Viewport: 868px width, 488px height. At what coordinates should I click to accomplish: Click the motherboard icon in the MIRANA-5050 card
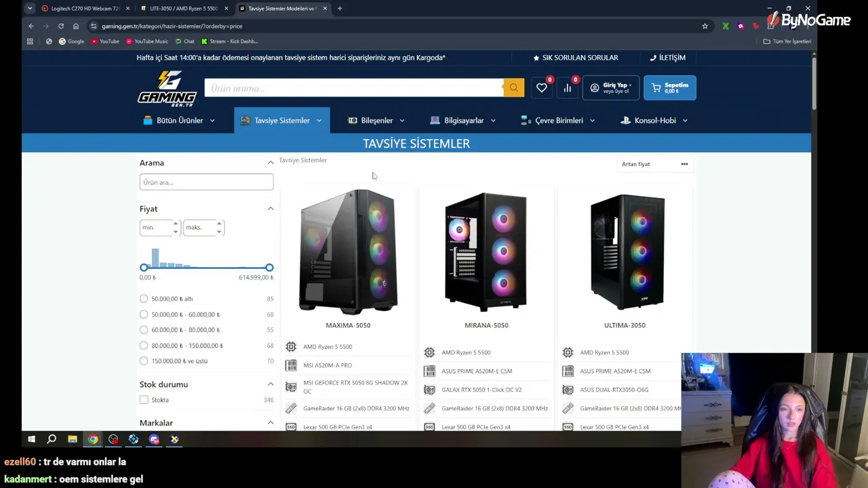(429, 371)
